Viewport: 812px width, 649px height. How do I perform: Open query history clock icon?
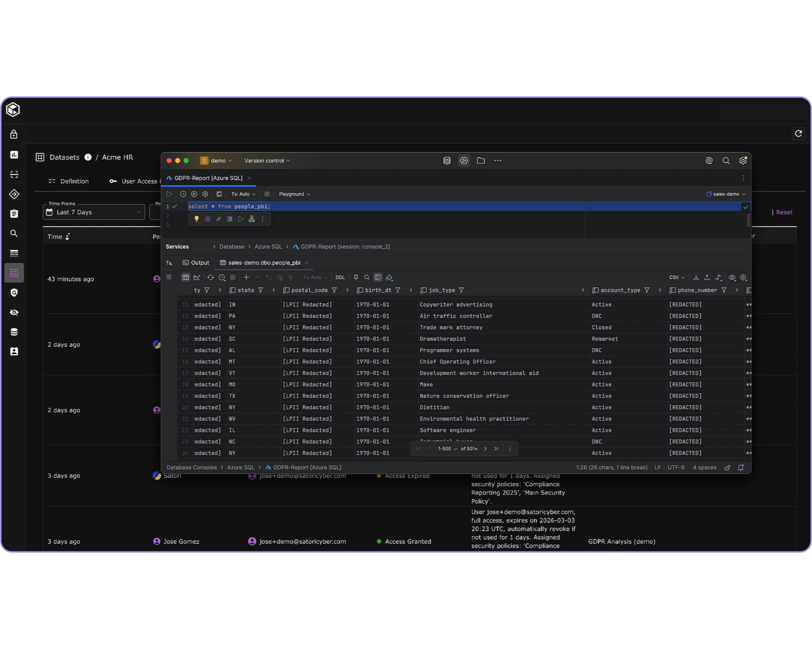(183, 194)
